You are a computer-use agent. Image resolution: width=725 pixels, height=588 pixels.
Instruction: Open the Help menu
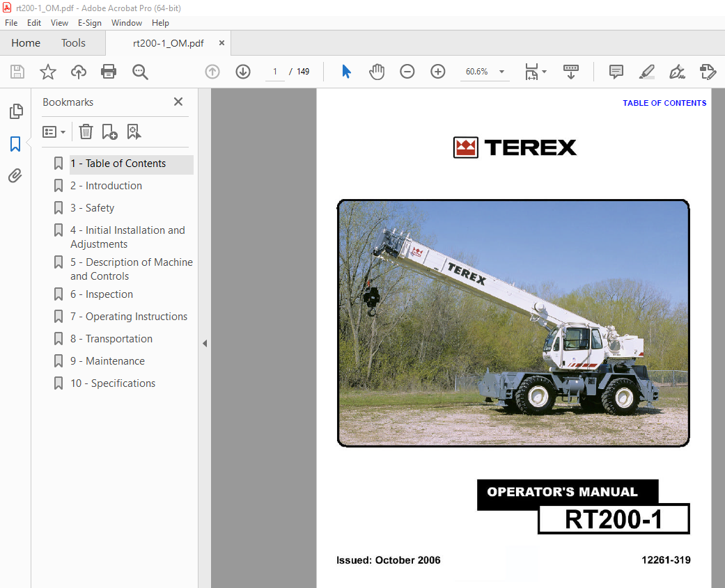coord(160,23)
